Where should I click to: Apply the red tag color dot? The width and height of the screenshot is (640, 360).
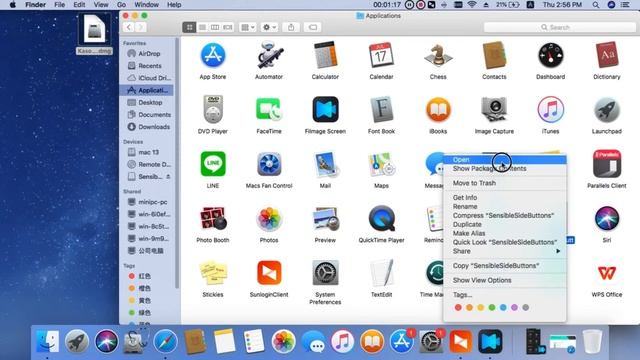coord(458,307)
